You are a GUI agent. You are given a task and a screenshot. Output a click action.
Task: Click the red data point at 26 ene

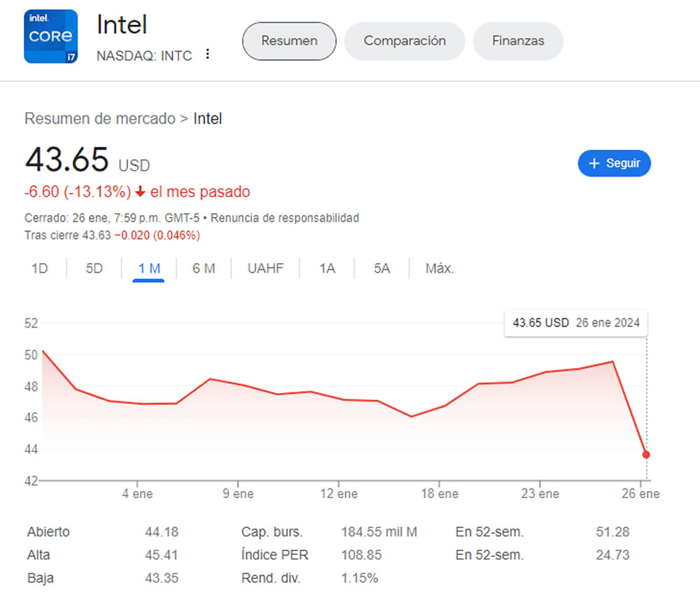coord(646,455)
